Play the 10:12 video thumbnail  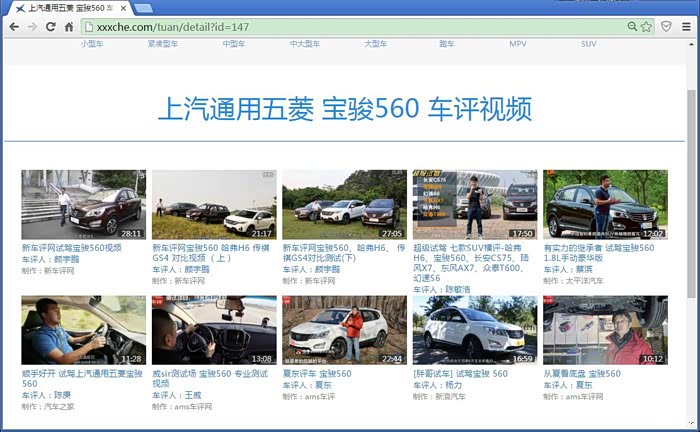[x=605, y=330]
